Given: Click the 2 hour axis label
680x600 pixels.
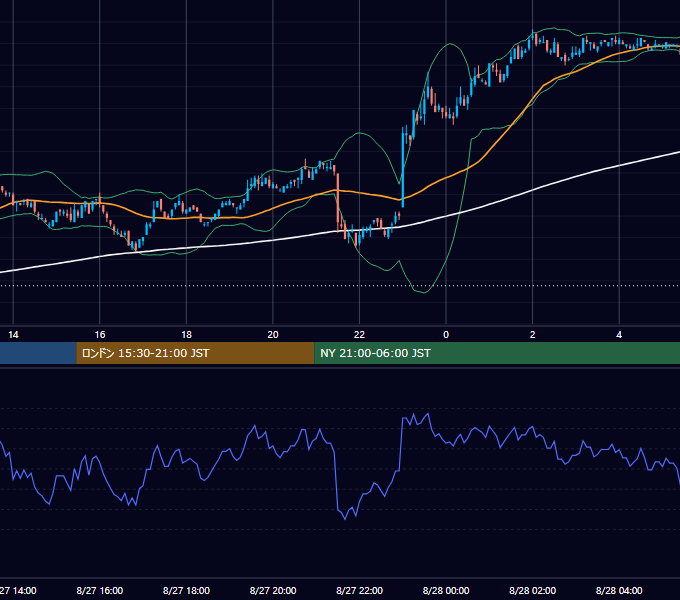Looking at the screenshot, I should [533, 335].
